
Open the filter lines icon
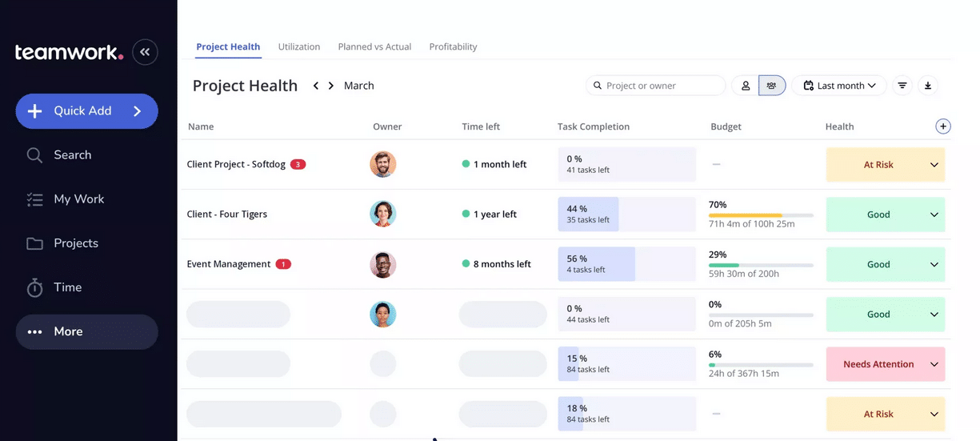902,86
